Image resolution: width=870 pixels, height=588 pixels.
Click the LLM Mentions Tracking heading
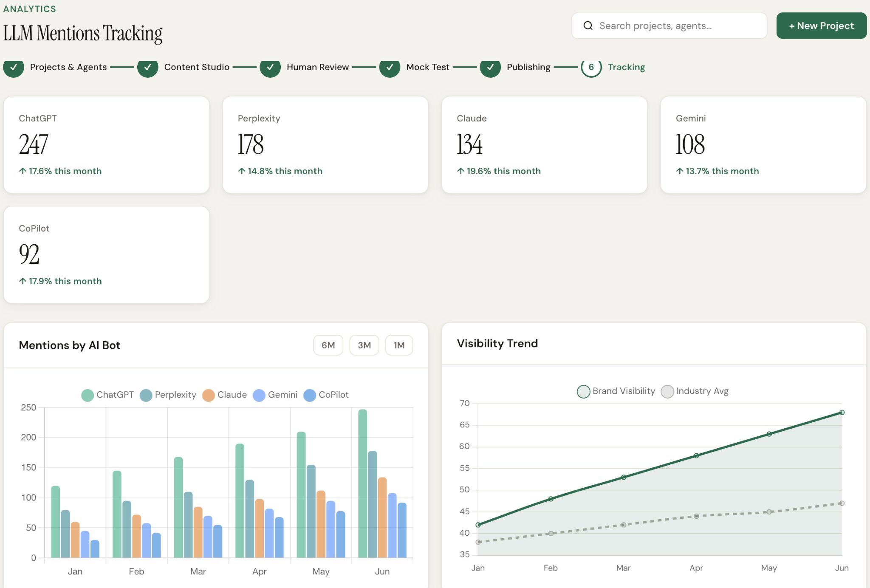coord(83,34)
